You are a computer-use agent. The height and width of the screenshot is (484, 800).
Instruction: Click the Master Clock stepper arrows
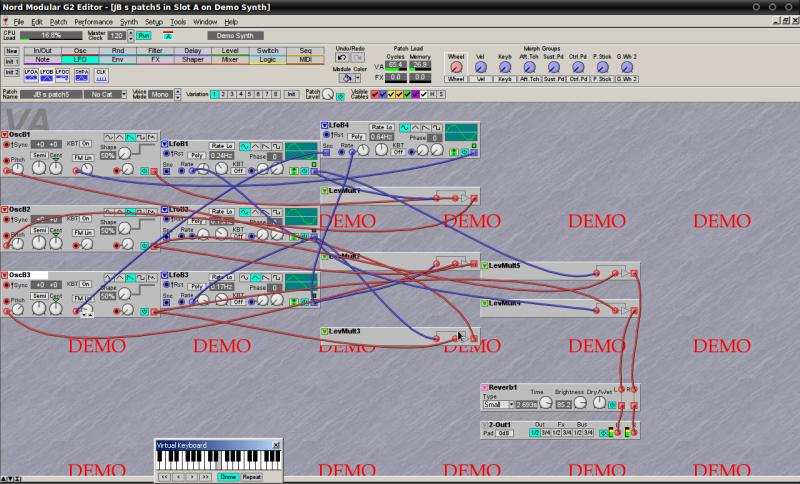131,36
